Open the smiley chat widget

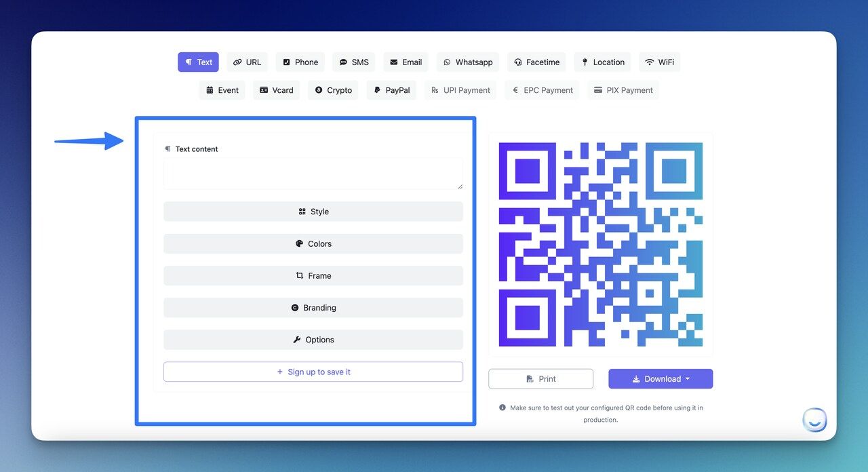[x=814, y=420]
